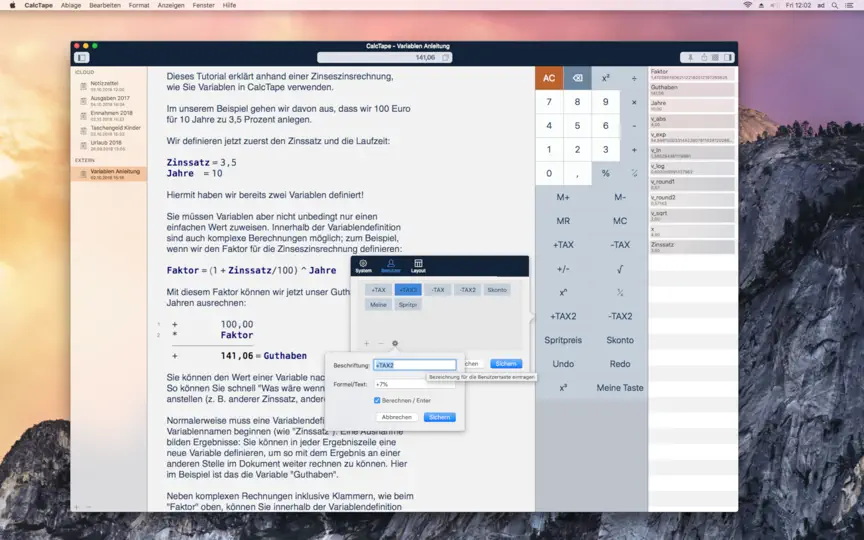Screen dimensions: 864x540
Task: Toggle the Berechnen / Enter checkbox
Action: [377, 401]
